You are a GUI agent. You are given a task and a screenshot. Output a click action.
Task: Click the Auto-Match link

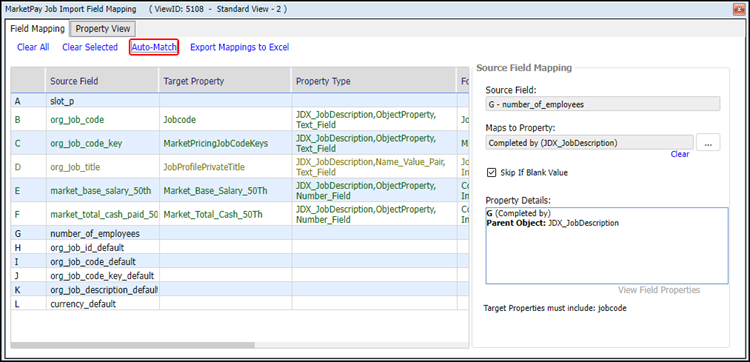pos(154,47)
